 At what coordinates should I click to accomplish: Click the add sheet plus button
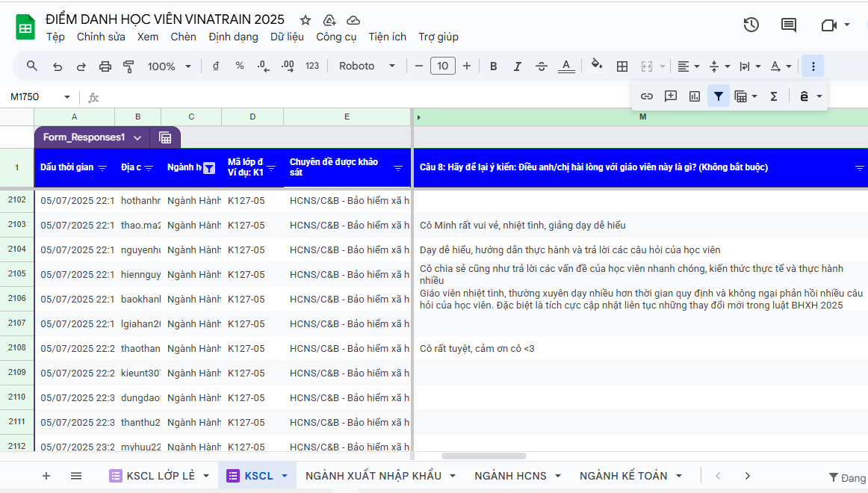[46, 476]
